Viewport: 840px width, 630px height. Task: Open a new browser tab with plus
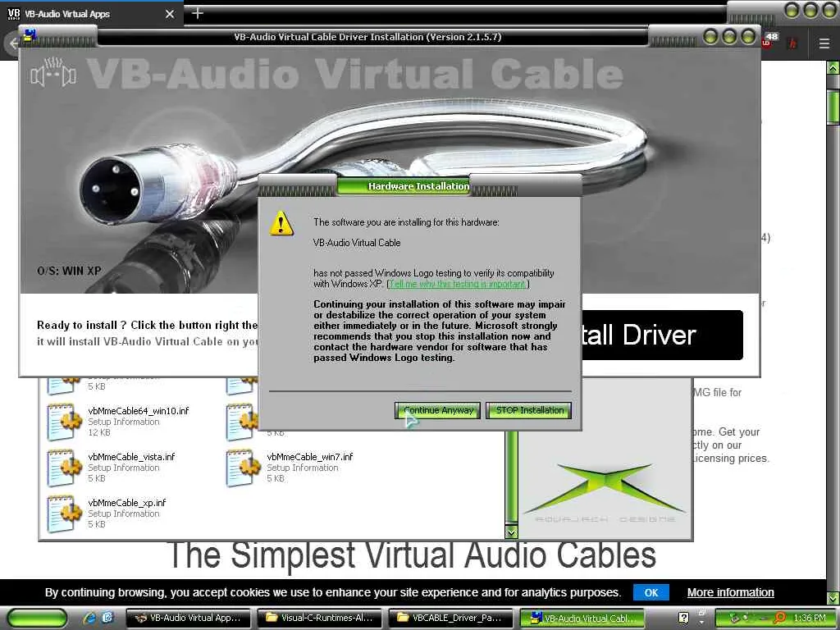coord(197,13)
